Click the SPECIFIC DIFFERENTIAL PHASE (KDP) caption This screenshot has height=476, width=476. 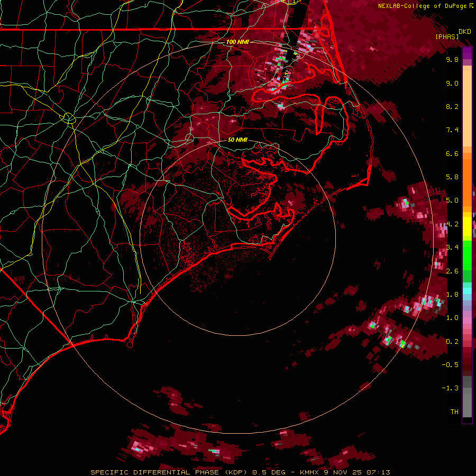coord(169,472)
